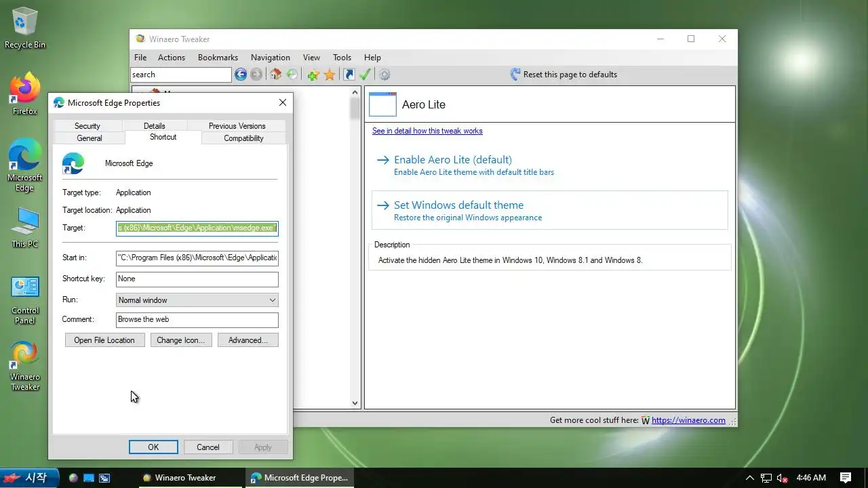Click the round globe icon on taskbar quick launch
Viewport: 868px width, 488px height.
coord(73,478)
